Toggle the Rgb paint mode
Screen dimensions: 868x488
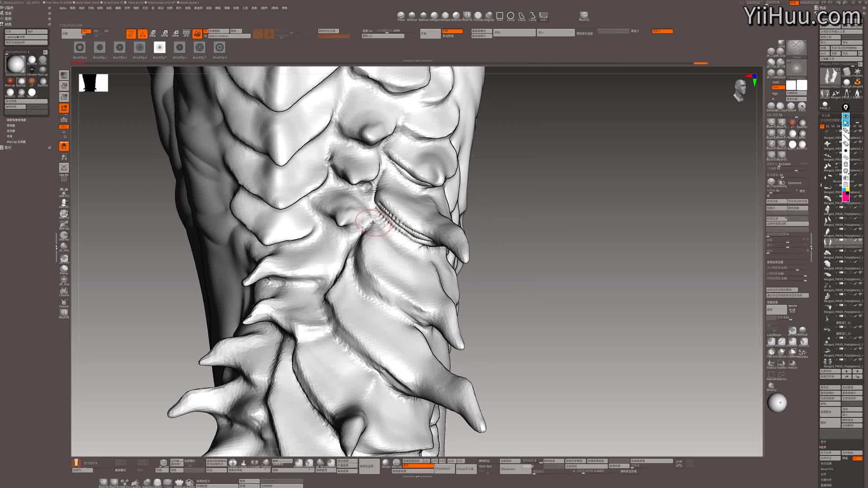click(x=775, y=94)
